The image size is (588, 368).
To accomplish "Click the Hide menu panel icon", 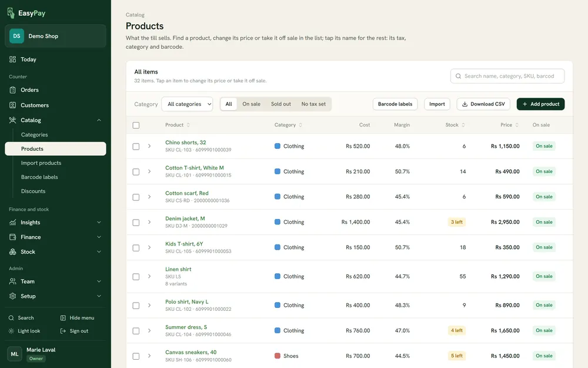I will (63, 318).
